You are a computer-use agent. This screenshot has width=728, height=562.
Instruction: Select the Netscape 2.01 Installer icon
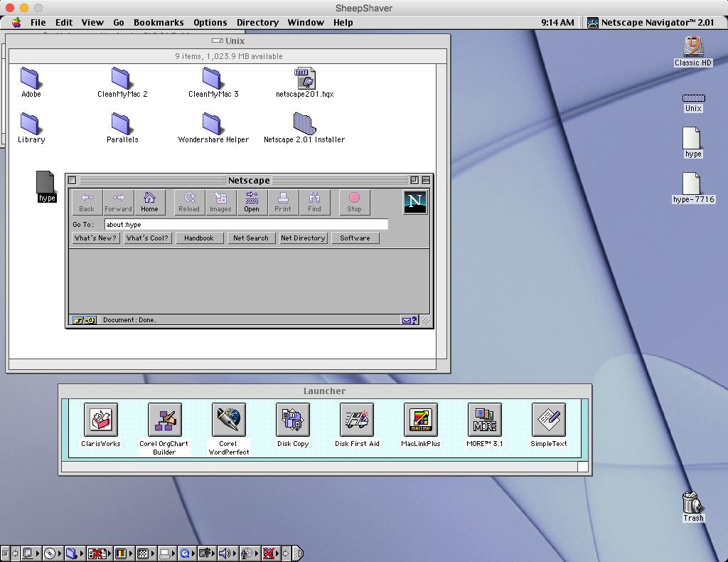tap(304, 123)
